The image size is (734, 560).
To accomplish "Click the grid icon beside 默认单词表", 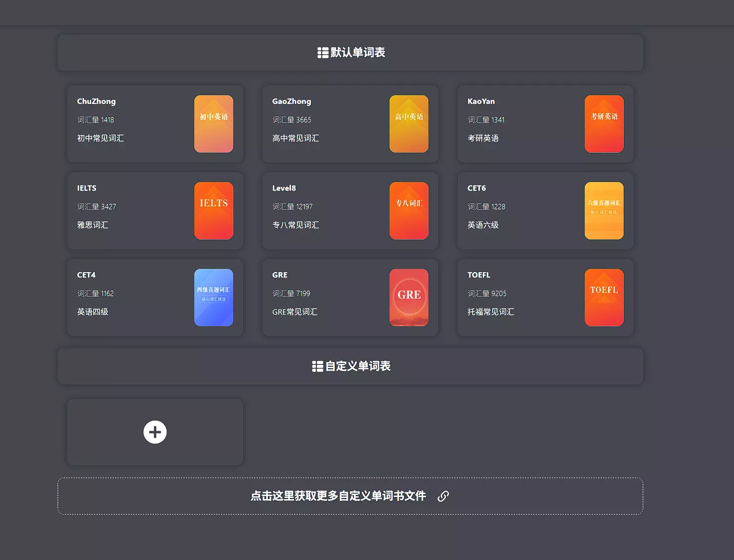I will [x=323, y=53].
